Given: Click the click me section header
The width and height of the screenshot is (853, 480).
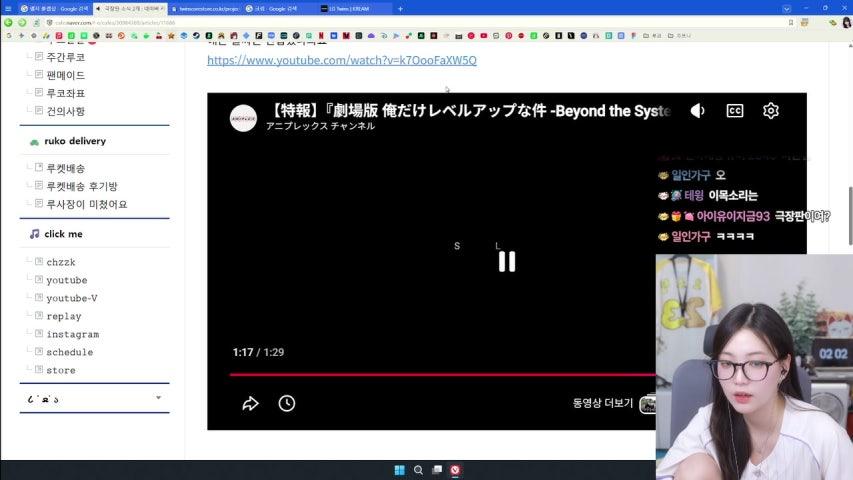Looking at the screenshot, I should pos(63,234).
